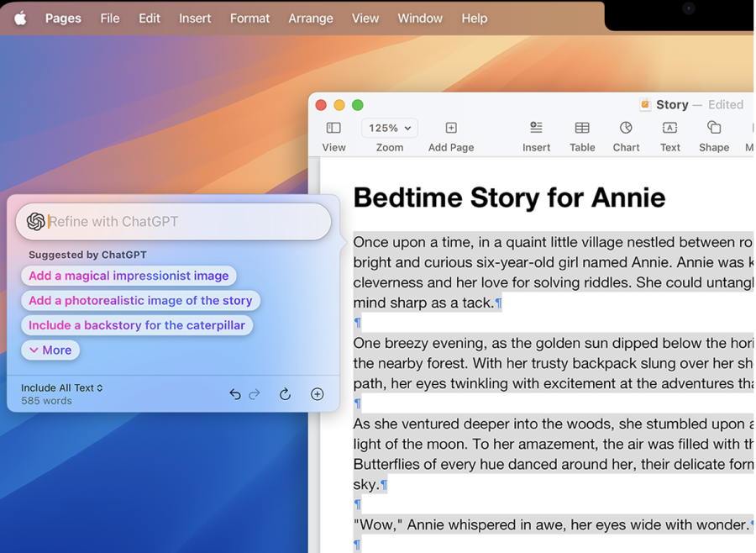Undo the last ChatGPT refinement
Viewport: 756px width, 553px height.
pyautogui.click(x=235, y=393)
